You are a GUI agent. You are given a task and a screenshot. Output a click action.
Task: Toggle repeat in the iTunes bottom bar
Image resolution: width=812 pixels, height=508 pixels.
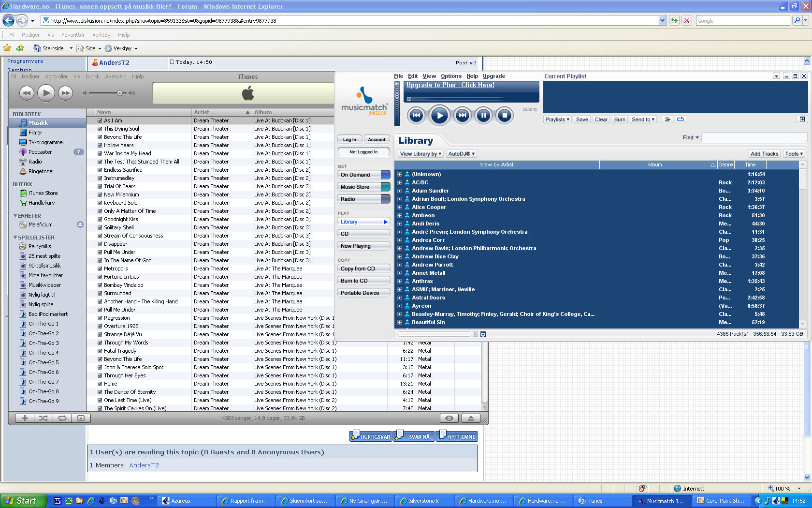click(62, 418)
